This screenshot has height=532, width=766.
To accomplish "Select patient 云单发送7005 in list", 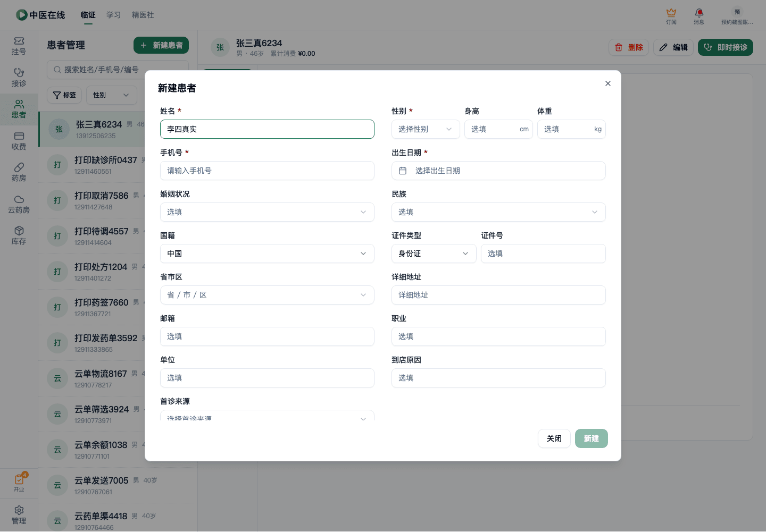I will pos(118,485).
